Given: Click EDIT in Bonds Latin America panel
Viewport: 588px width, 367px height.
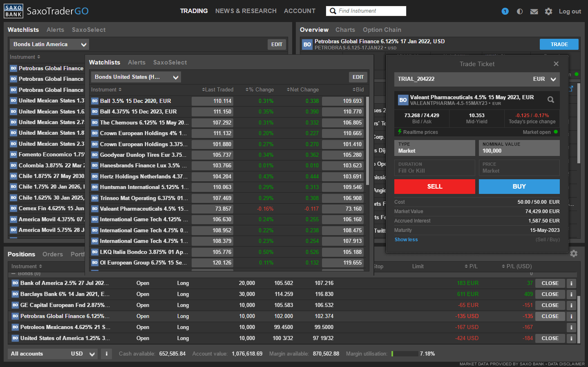Looking at the screenshot, I should coord(277,44).
